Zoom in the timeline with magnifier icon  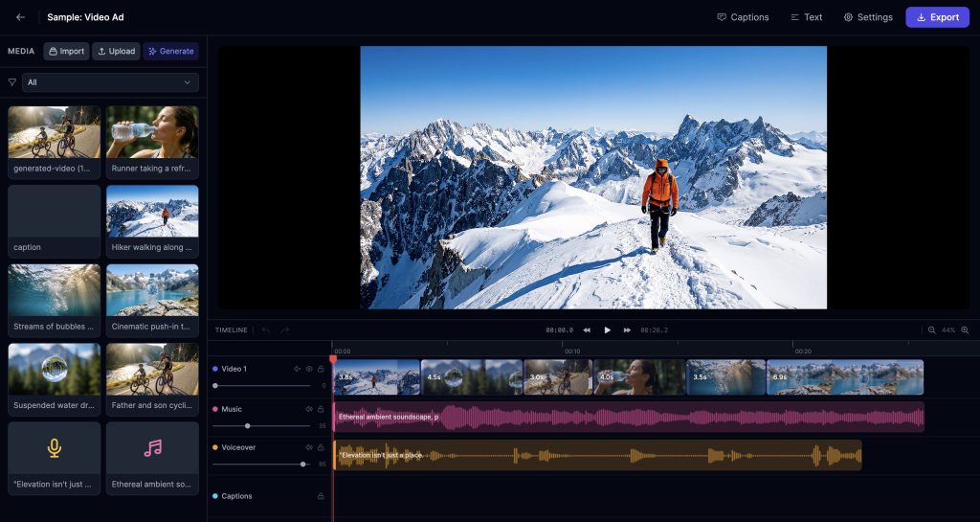[x=965, y=330]
